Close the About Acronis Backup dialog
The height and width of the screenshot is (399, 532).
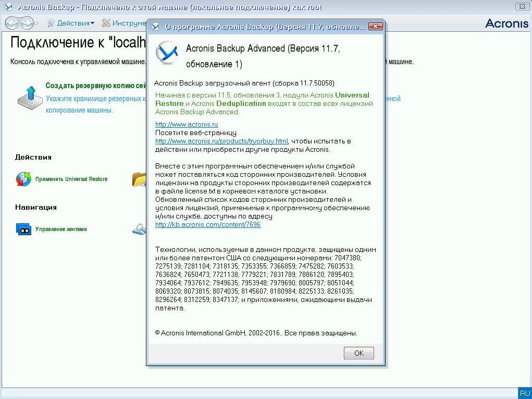375,27
